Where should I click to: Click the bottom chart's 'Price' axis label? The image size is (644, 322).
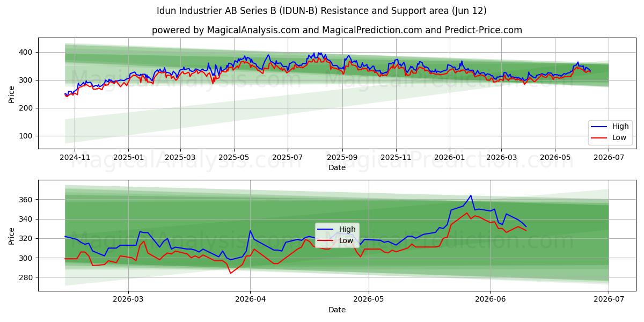point(12,235)
